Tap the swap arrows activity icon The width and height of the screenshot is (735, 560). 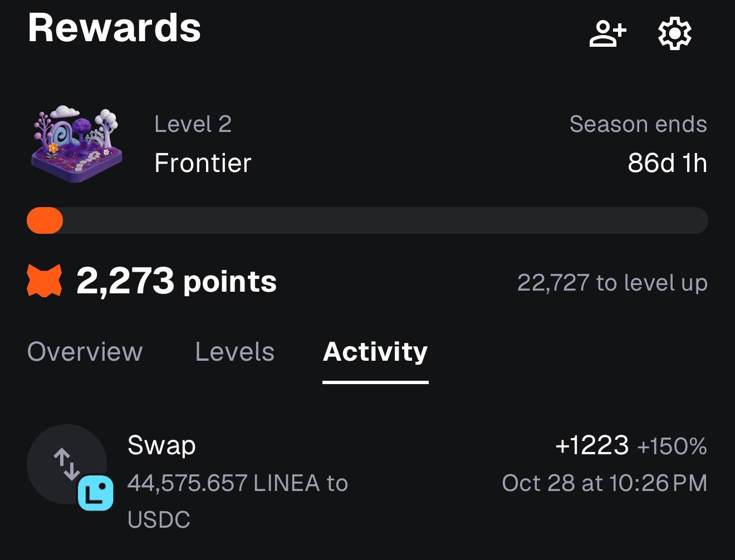point(66,464)
